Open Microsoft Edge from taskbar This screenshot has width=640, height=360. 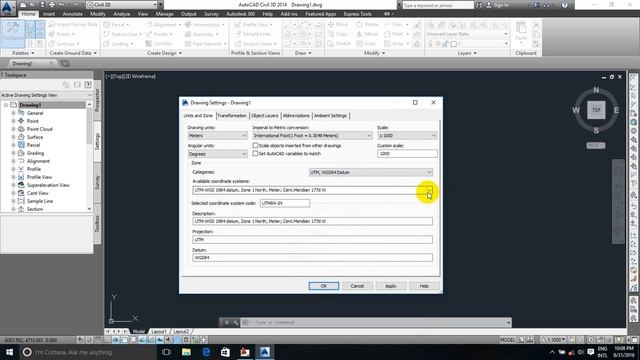coord(206,352)
